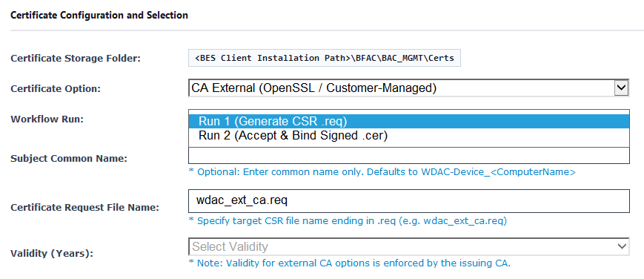The image size is (644, 279).
Task: Select Run 1 (Generate CSR .req) option
Action: pyautogui.click(x=408, y=122)
